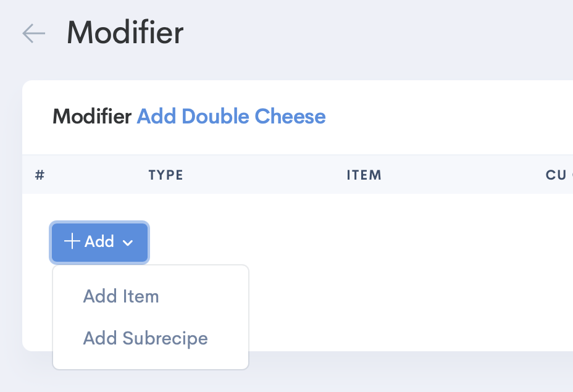The height and width of the screenshot is (392, 573).
Task: Select the CU column label
Action: click(554, 175)
